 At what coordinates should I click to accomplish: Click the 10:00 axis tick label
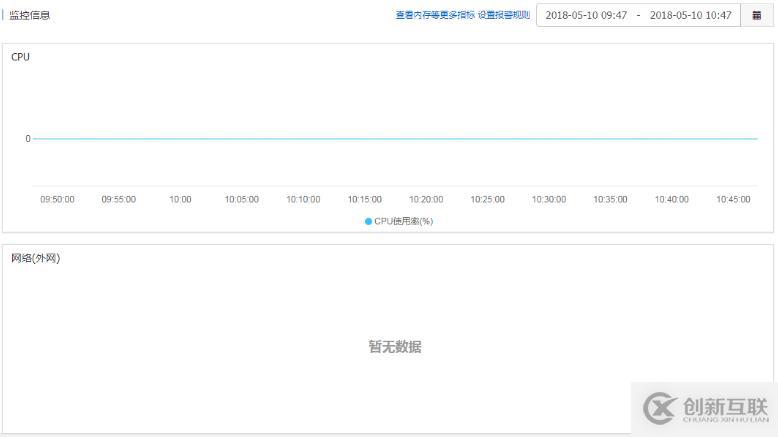coord(180,199)
